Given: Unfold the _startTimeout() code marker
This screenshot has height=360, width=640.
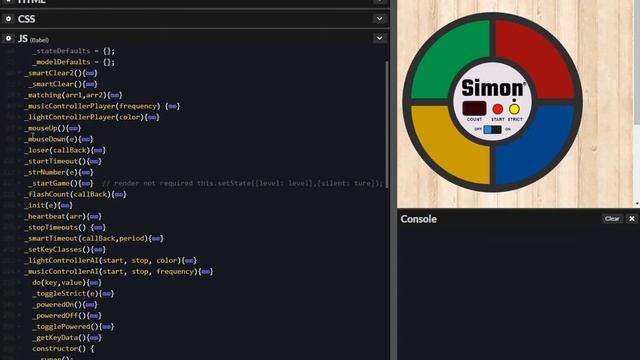Looking at the screenshot, I should (x=94, y=161).
